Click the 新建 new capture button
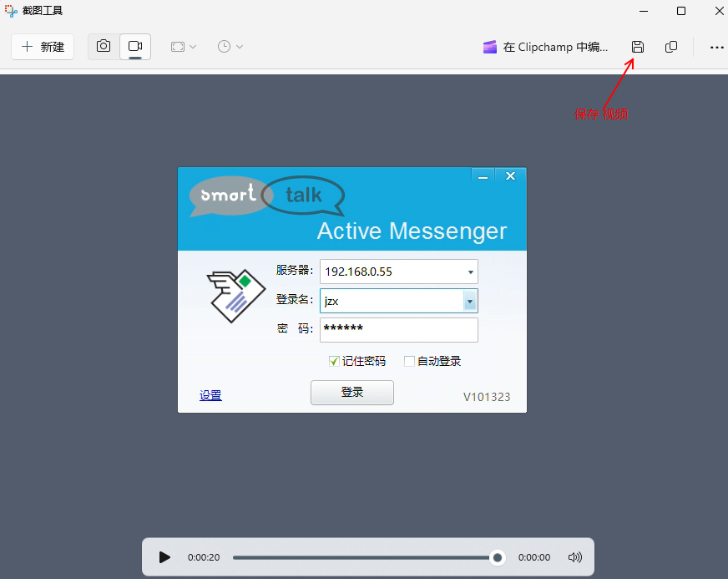Image resolution: width=728 pixels, height=579 pixels. coord(43,47)
